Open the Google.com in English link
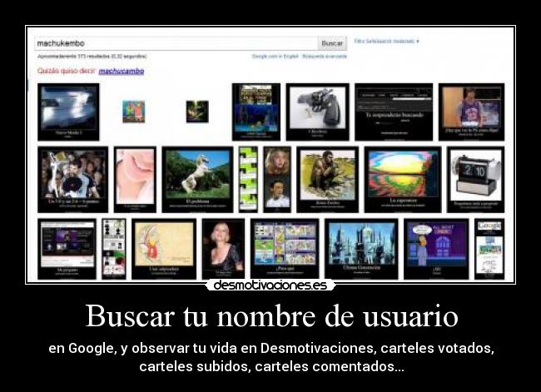Screen dimensions: 541x392 click(x=275, y=57)
